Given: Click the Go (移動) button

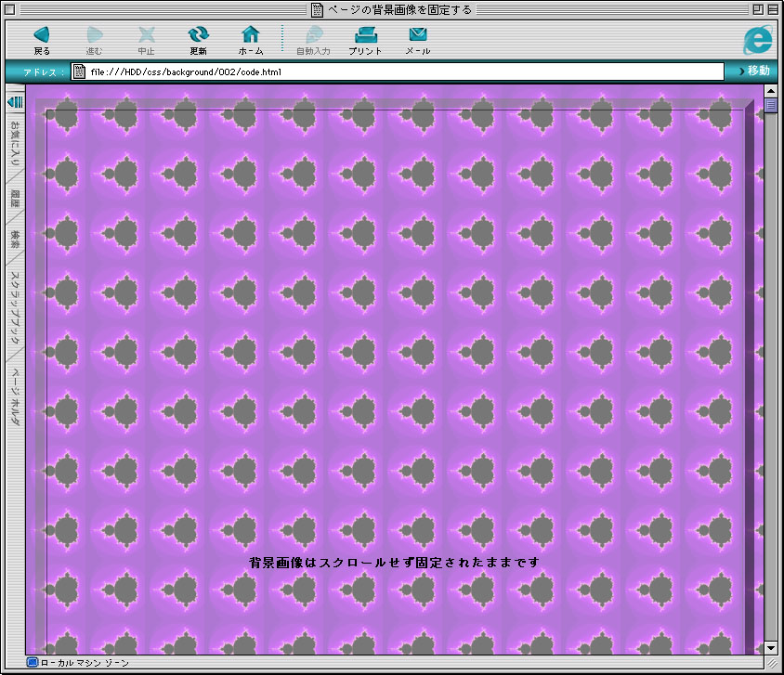Looking at the screenshot, I should (752, 71).
